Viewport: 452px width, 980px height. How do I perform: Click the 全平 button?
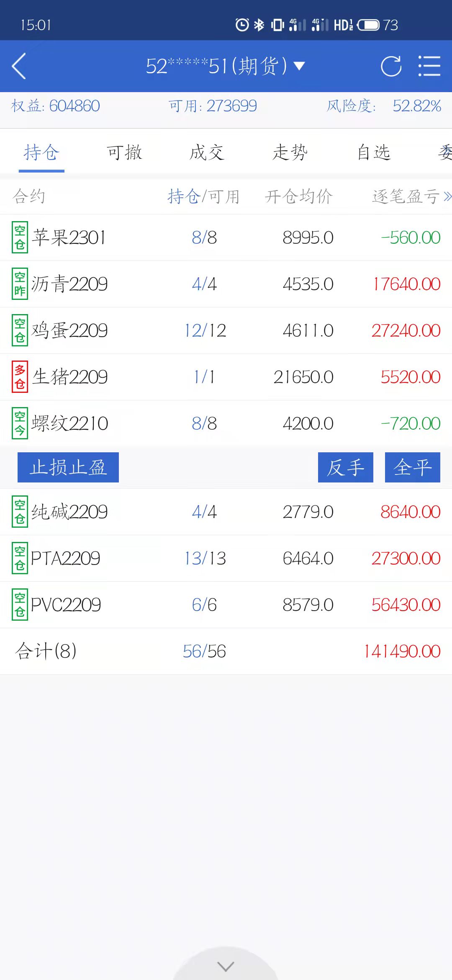coord(413,467)
